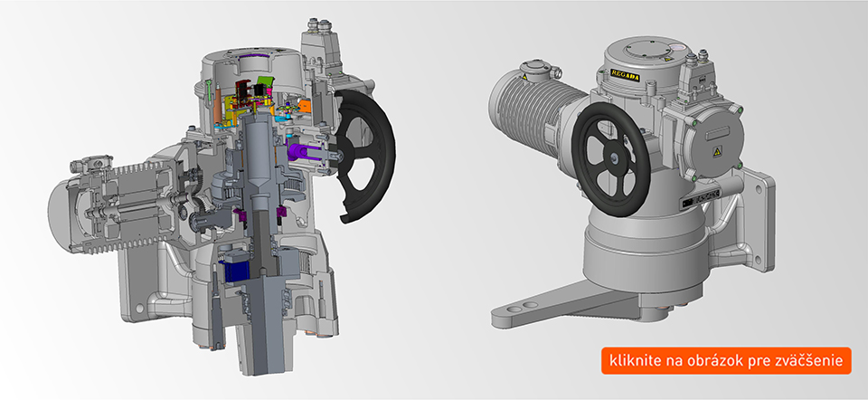868x400 pixels.
Task: Click the orange 'kliknite na obrázok pre zväčšenie' button
Action: [726, 361]
